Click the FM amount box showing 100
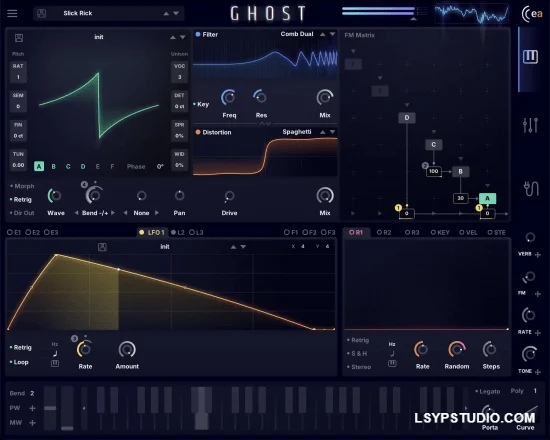 click(x=434, y=171)
